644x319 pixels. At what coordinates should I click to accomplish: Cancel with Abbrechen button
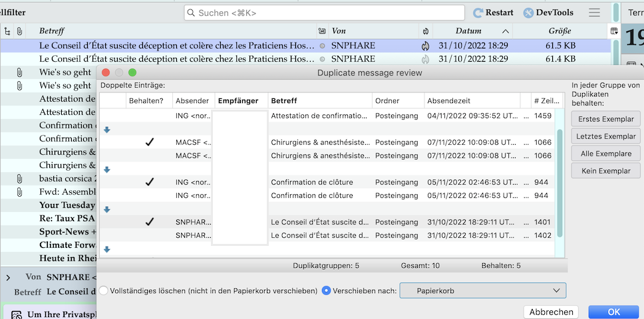coord(551,312)
